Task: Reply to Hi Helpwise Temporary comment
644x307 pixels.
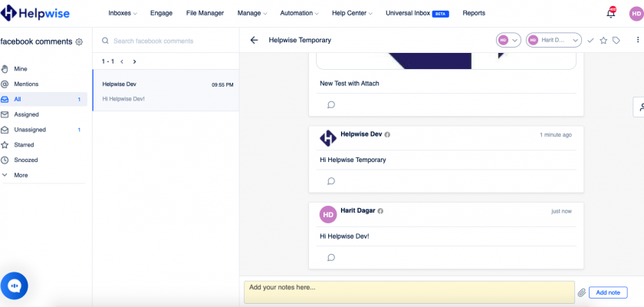Action: (331, 181)
